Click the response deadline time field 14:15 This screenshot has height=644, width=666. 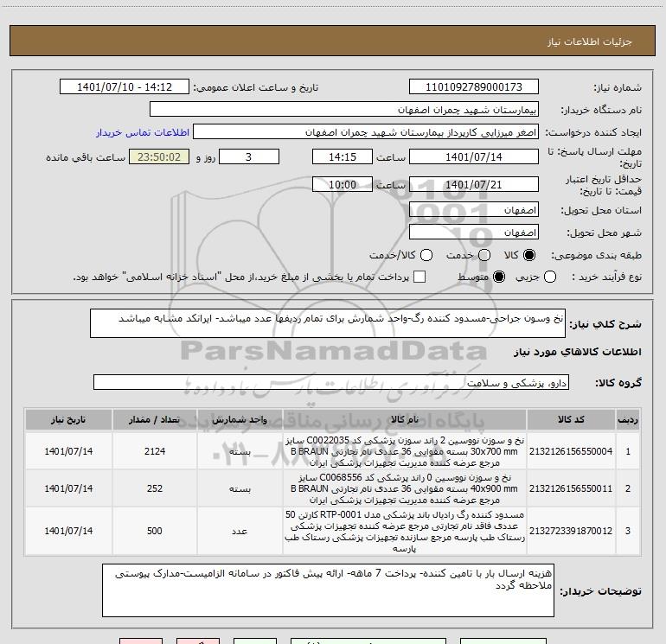point(343,156)
